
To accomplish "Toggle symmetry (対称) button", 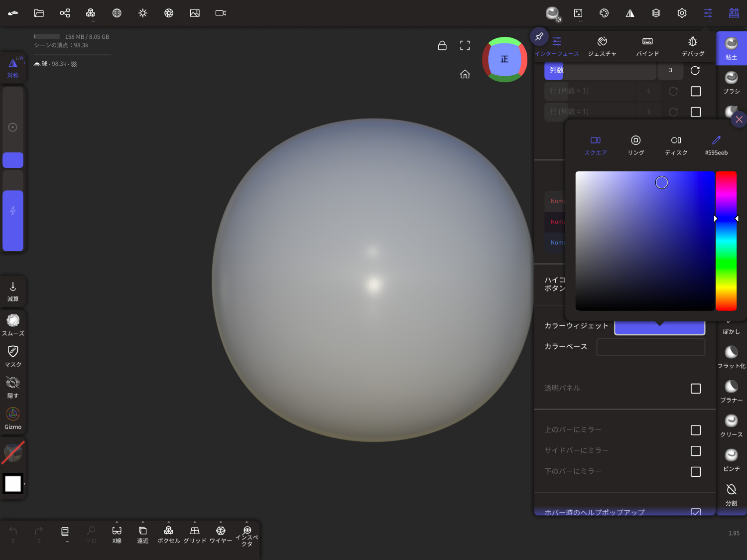I will (13, 67).
